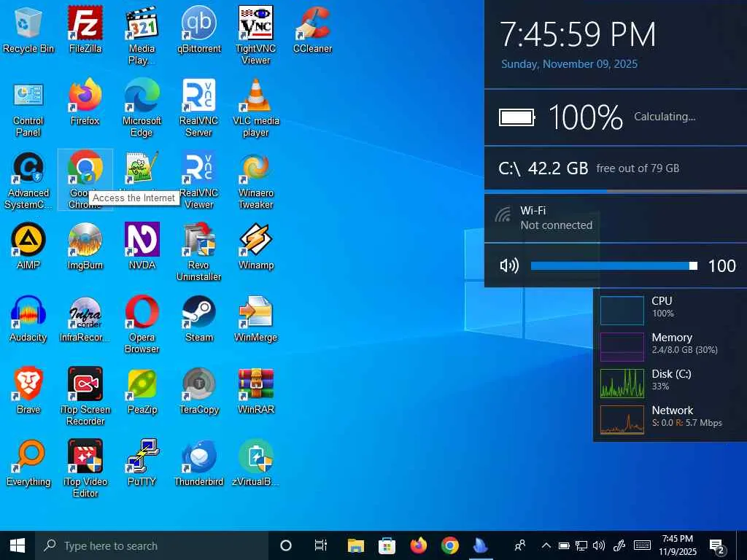Image resolution: width=747 pixels, height=560 pixels.
Task: Select the Winamp desktop icon
Action: [256, 246]
